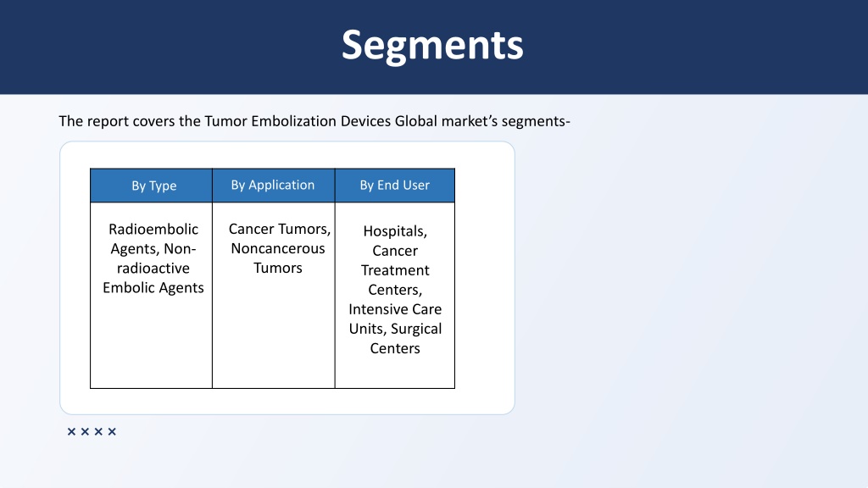The width and height of the screenshot is (868, 488).
Task: Select the Cancer Tumors, Noncancerous Tumors cell
Action: click(x=274, y=296)
